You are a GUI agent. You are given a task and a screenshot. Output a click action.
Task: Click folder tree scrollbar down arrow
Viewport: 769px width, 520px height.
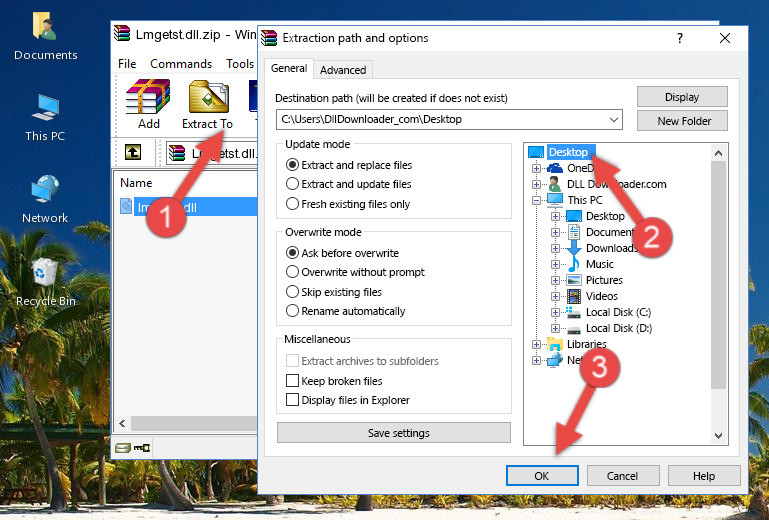(718, 436)
